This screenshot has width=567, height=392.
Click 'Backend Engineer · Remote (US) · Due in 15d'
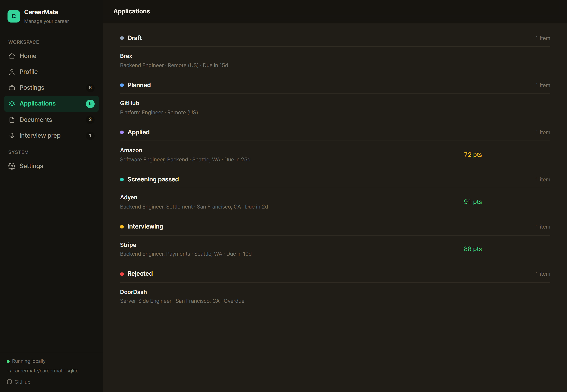coord(174,65)
